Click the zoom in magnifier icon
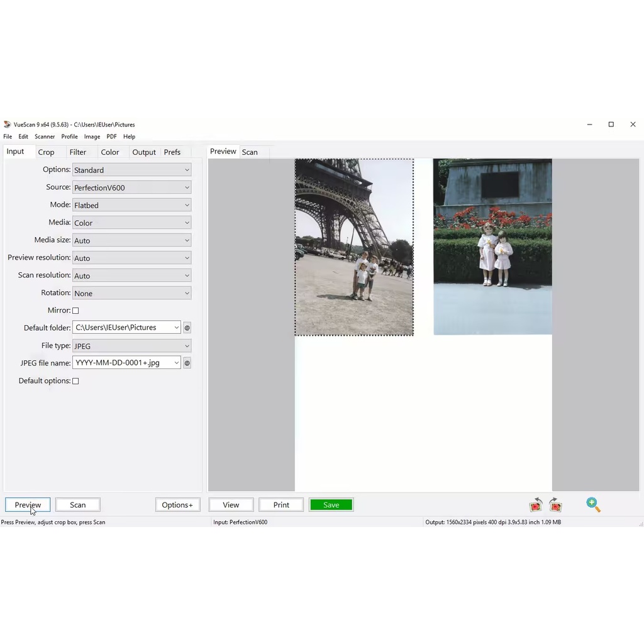 point(594,505)
